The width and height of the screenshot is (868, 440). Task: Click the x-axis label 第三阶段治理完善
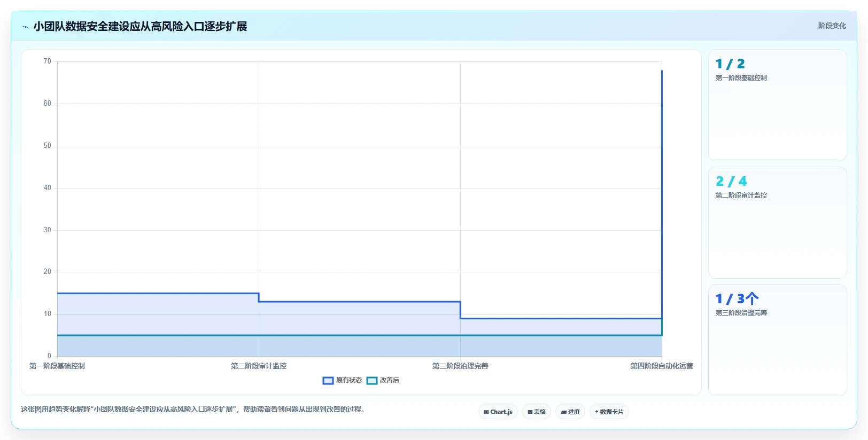460,366
